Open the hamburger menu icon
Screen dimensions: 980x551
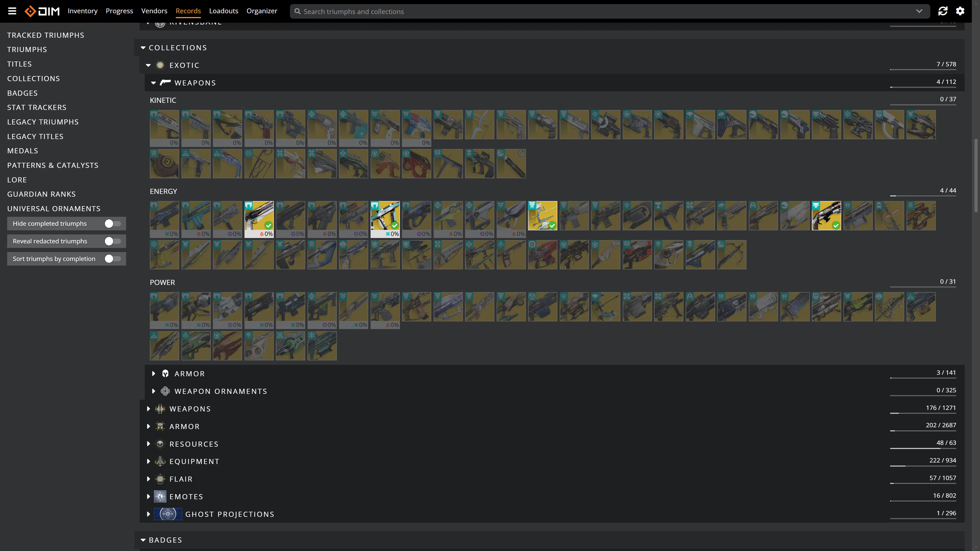click(x=12, y=11)
